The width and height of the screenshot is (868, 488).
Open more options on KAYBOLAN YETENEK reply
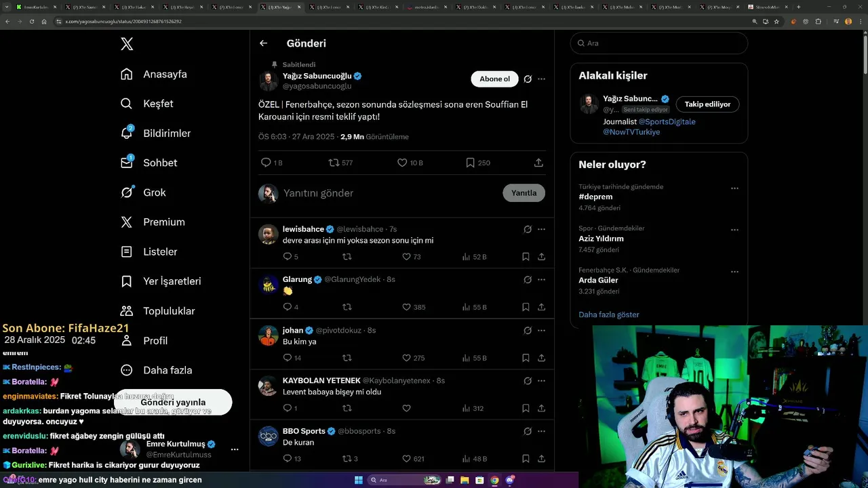point(541,381)
